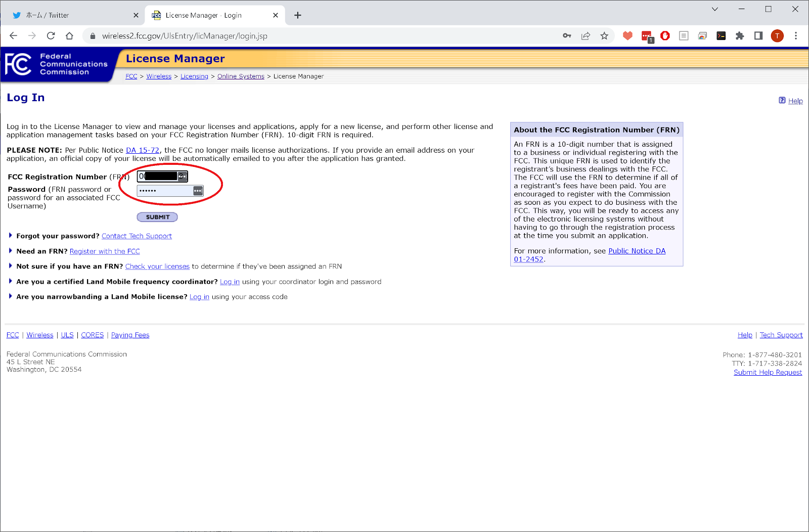The width and height of the screenshot is (809, 532).
Task: Click the FCC logo
Action: [18, 64]
